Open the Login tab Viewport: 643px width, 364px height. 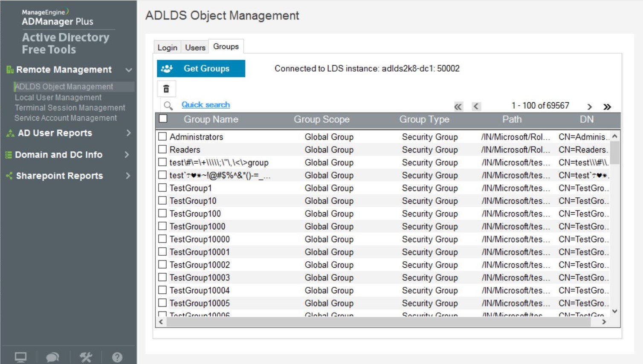(167, 47)
